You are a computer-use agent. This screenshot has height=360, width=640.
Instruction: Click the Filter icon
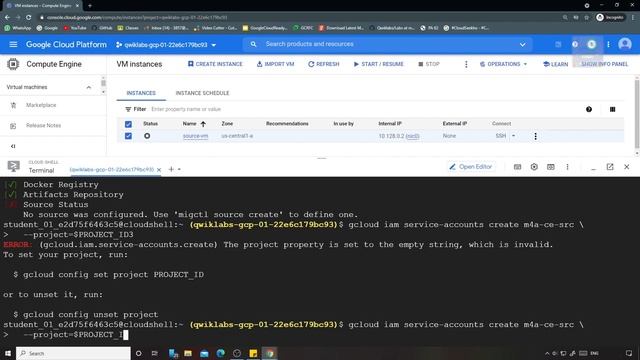click(128, 109)
